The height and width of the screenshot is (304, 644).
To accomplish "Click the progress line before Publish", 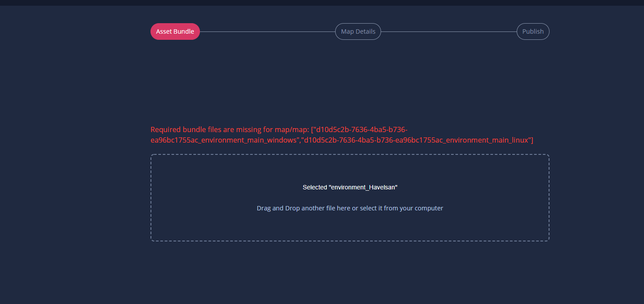I will click(448, 31).
